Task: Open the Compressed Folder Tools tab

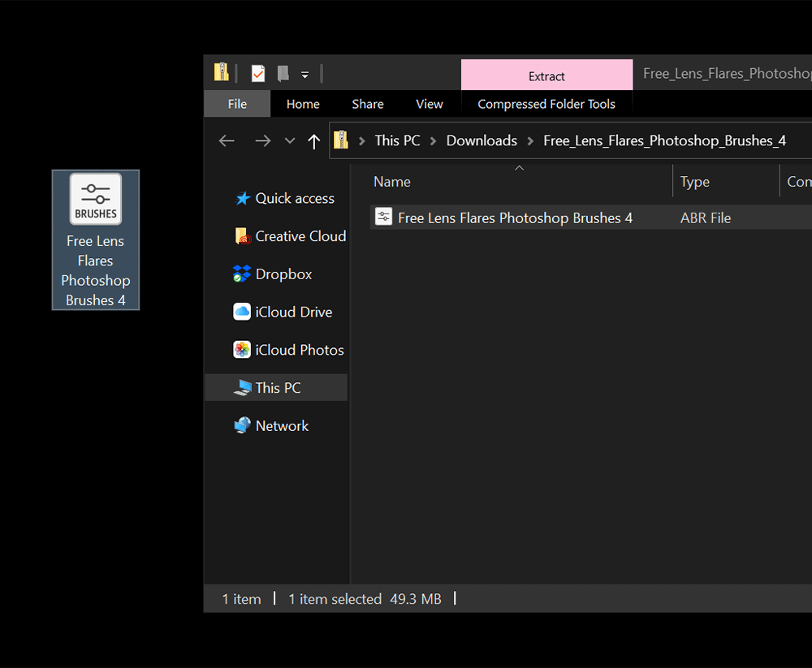Action: click(x=546, y=104)
